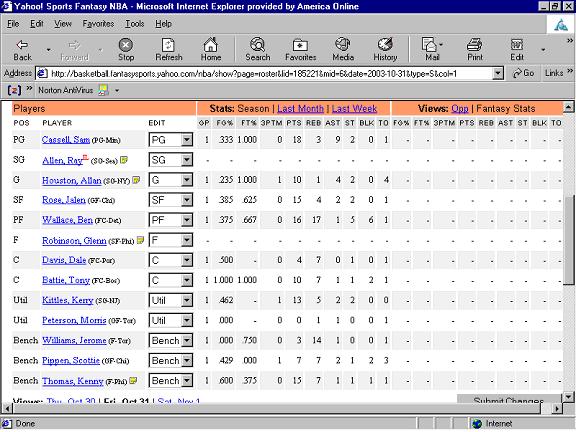Open the Bench dropdown for Scottie Pippen
The image size is (576, 432).
187,361
